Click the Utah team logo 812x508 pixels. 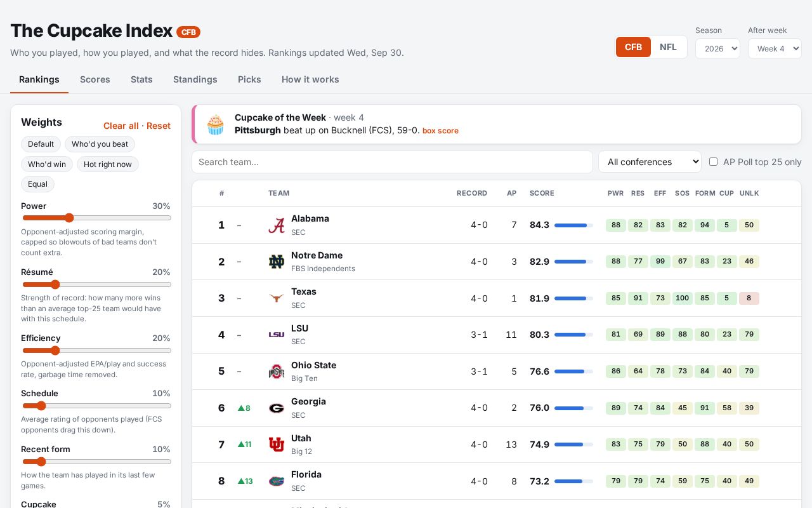pos(277,444)
